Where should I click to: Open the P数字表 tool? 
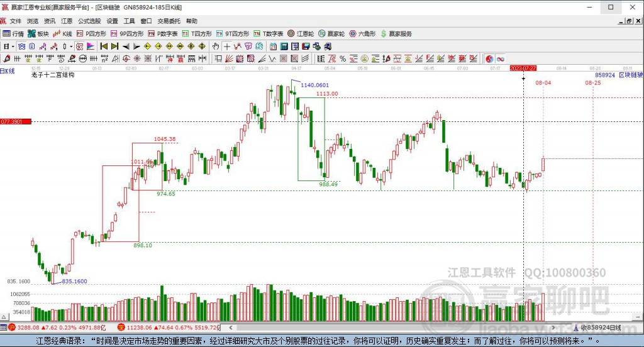(163, 34)
